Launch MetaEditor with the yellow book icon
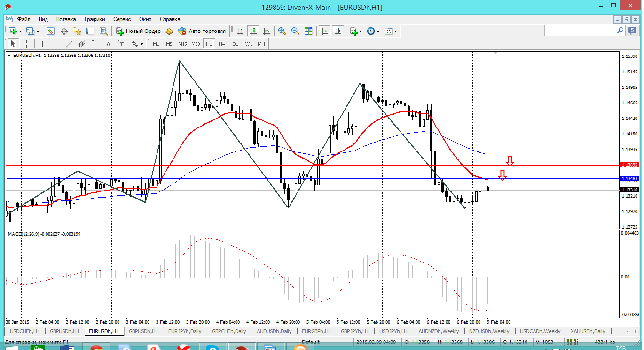 coord(169,31)
